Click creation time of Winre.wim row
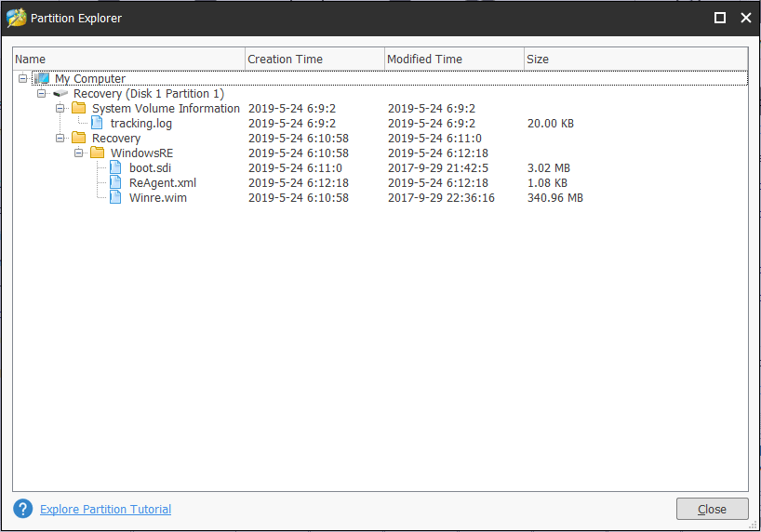The height and width of the screenshot is (532, 761). tap(299, 197)
